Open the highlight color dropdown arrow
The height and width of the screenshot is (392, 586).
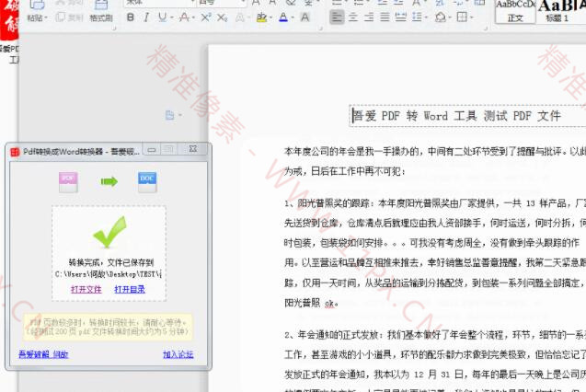point(271,17)
